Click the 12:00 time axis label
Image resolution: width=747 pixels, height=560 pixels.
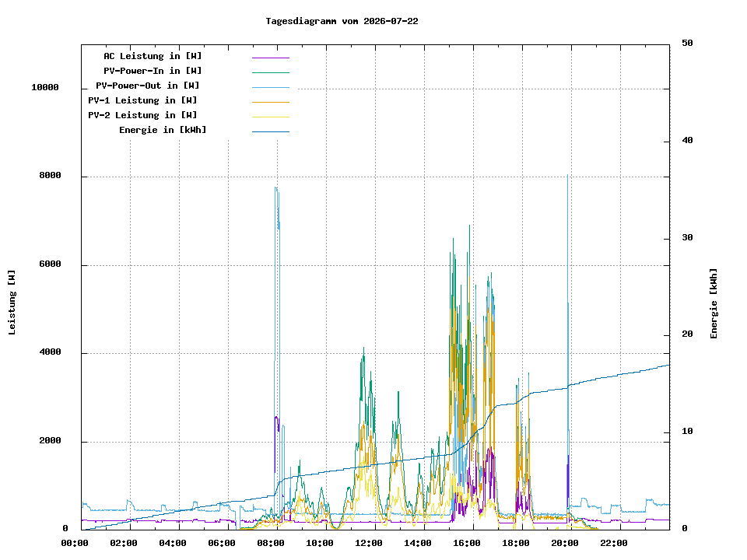tap(369, 543)
